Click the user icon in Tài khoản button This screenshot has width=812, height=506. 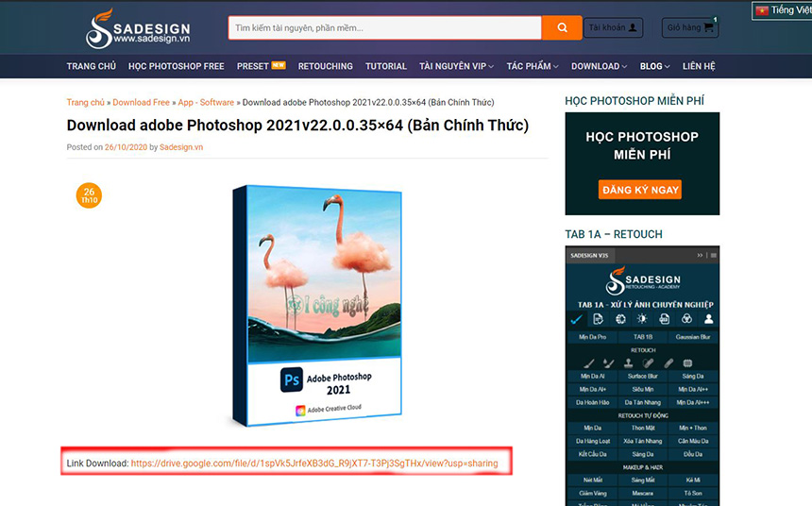click(x=633, y=28)
